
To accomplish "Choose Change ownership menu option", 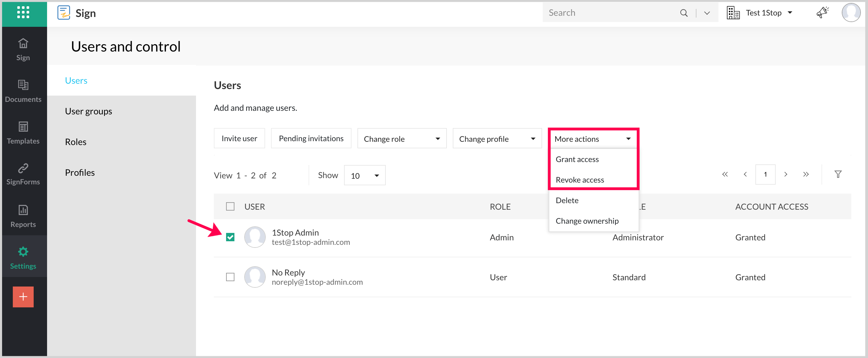I will coord(587,221).
